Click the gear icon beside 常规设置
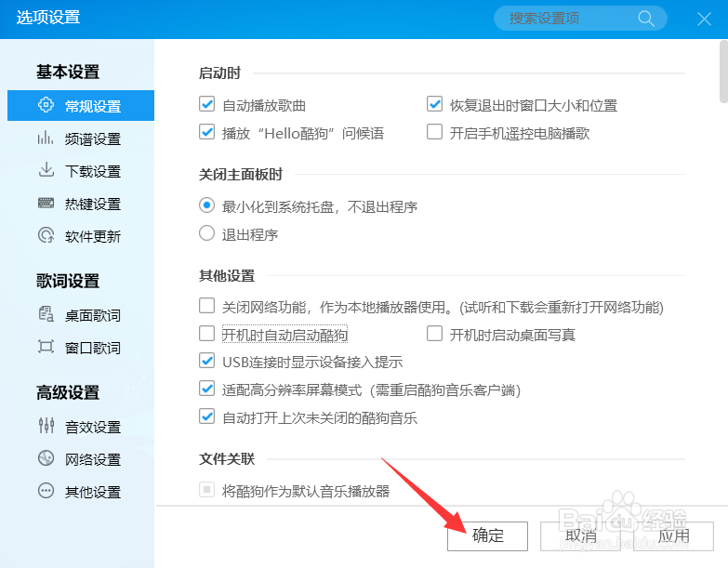Viewport: 728px width, 568px height. coord(46,105)
